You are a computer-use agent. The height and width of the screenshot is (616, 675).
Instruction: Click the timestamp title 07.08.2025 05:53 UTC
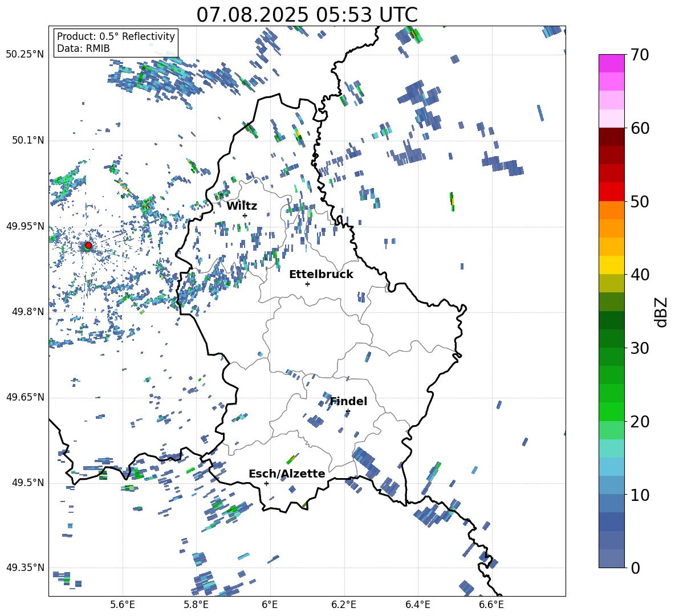coord(307,15)
